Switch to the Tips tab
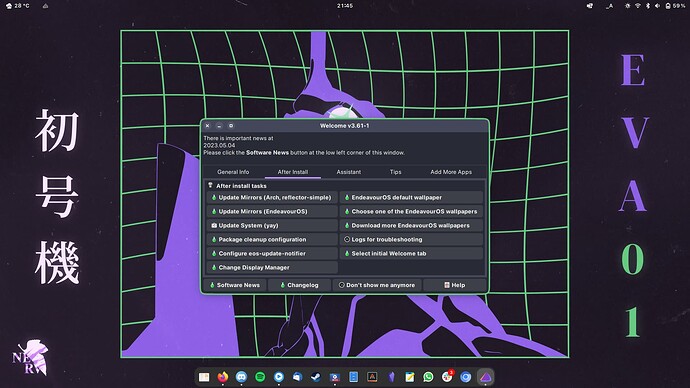The width and height of the screenshot is (690, 388). pyautogui.click(x=395, y=172)
